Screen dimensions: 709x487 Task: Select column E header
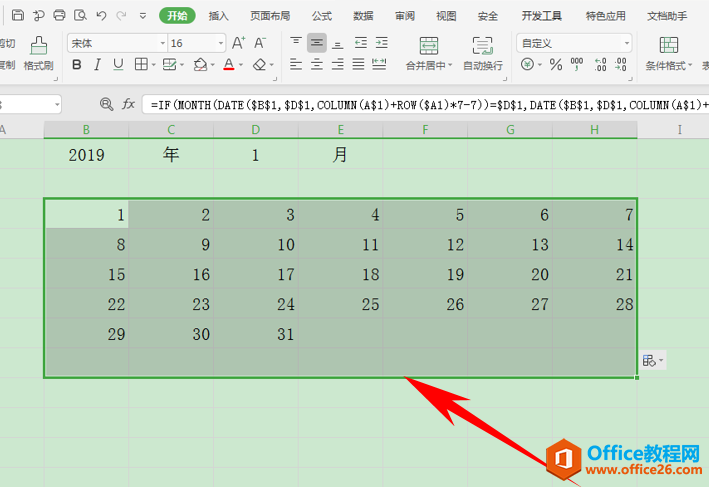click(x=340, y=130)
